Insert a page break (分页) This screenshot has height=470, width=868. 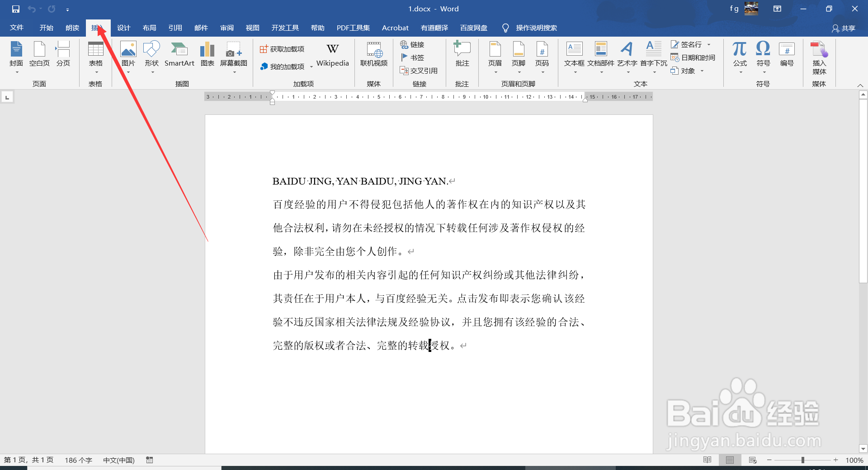point(63,54)
